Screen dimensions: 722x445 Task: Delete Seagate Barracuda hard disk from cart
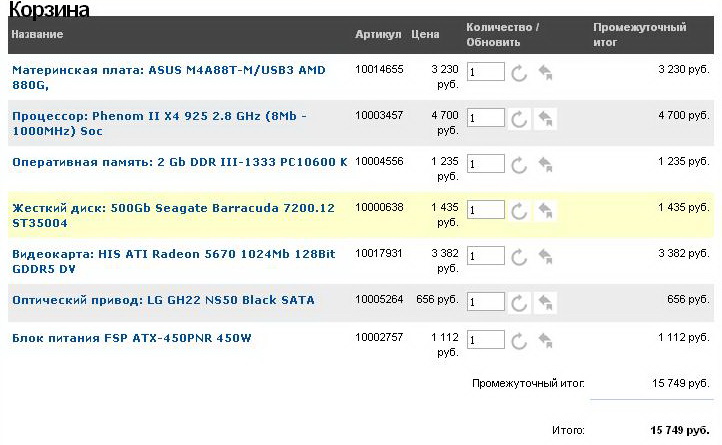(x=545, y=210)
